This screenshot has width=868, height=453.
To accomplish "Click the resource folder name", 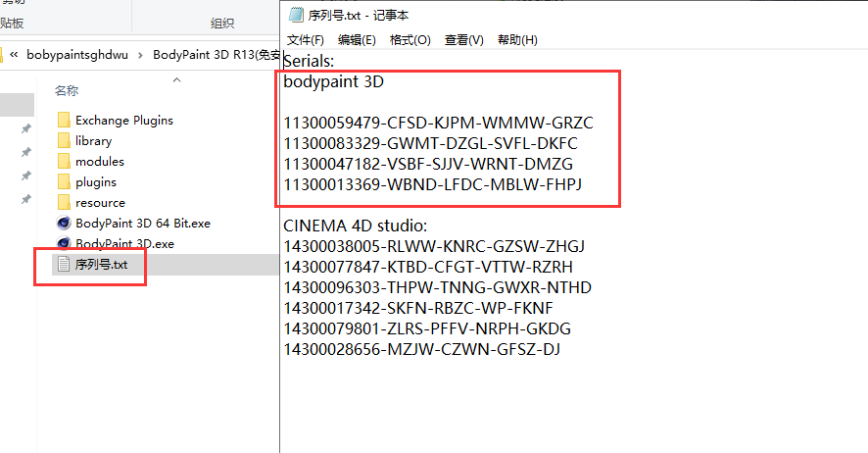I will point(100,203).
